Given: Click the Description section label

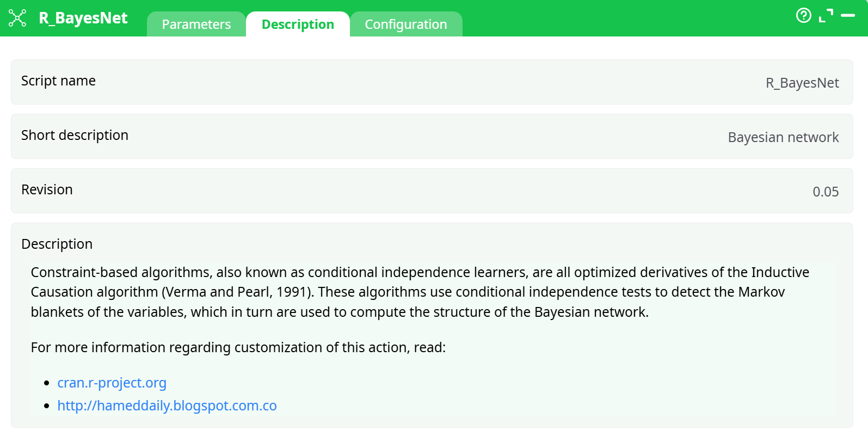Looking at the screenshot, I should pos(57,244).
